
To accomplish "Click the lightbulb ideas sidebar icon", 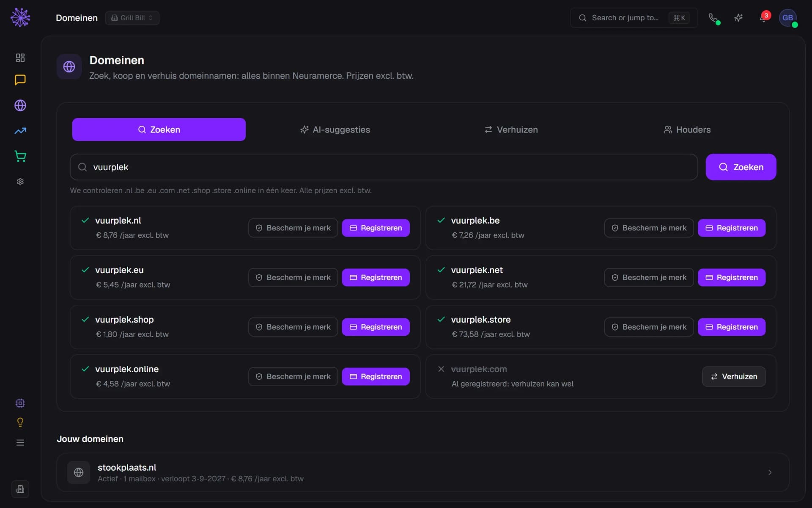I will point(20,422).
